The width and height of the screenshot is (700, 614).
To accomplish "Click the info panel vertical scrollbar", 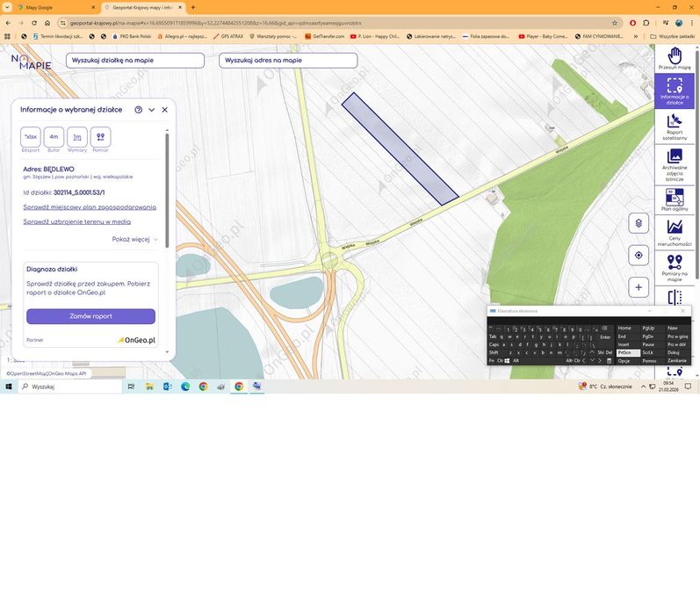I will click(168, 190).
